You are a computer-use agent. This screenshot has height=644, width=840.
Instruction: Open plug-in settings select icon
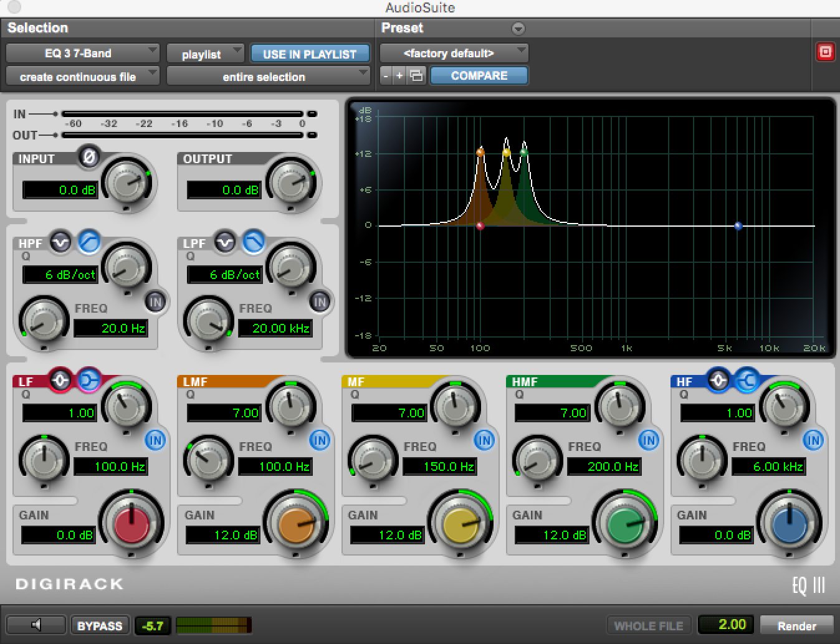416,76
